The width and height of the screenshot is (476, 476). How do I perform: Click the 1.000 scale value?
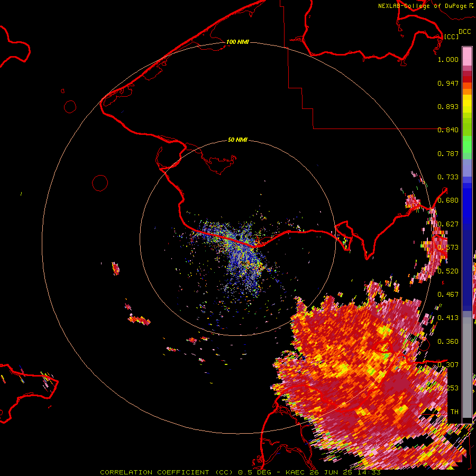tap(448, 59)
